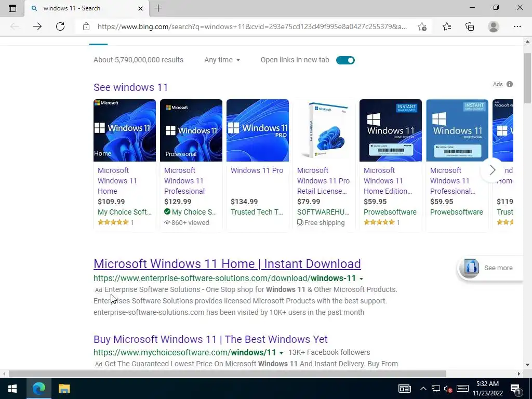Image resolution: width=532 pixels, height=399 pixels.
Task: Open 'Buy Microsoft Windows 11 | The Best Windows Yet'
Action: [210, 339]
